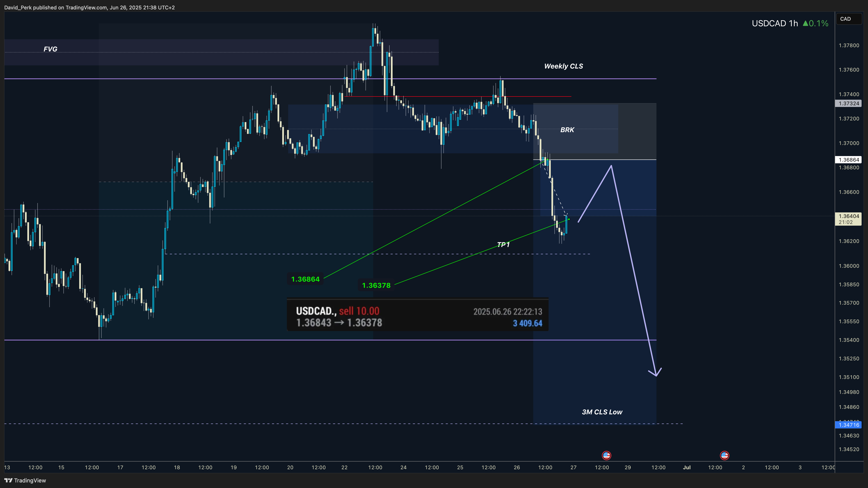Select the BRK zone label
This screenshot has height=488, width=868.
coord(567,130)
